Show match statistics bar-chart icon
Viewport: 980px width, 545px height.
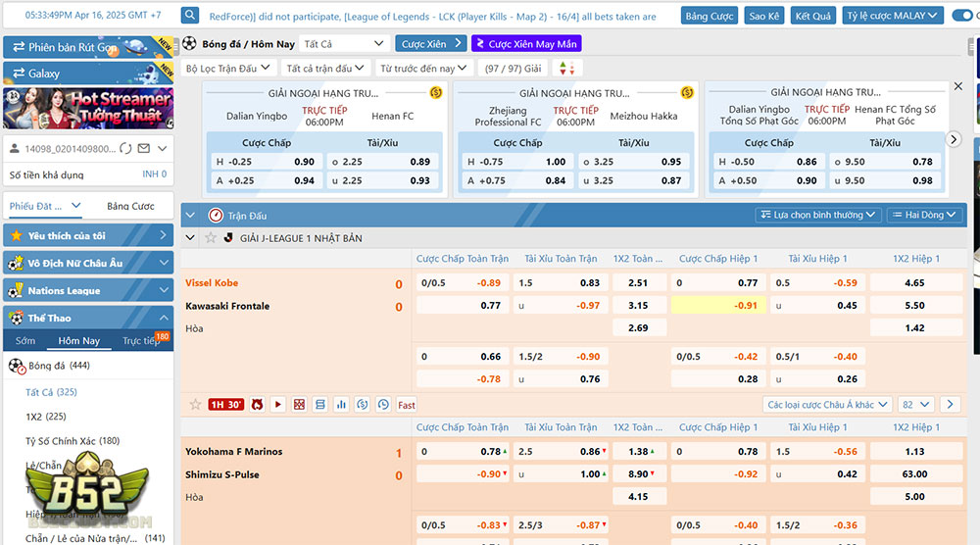341,405
